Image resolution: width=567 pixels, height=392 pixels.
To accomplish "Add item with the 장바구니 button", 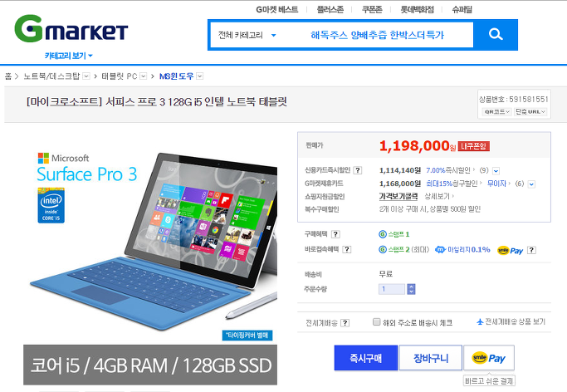I will pyautogui.click(x=430, y=358).
